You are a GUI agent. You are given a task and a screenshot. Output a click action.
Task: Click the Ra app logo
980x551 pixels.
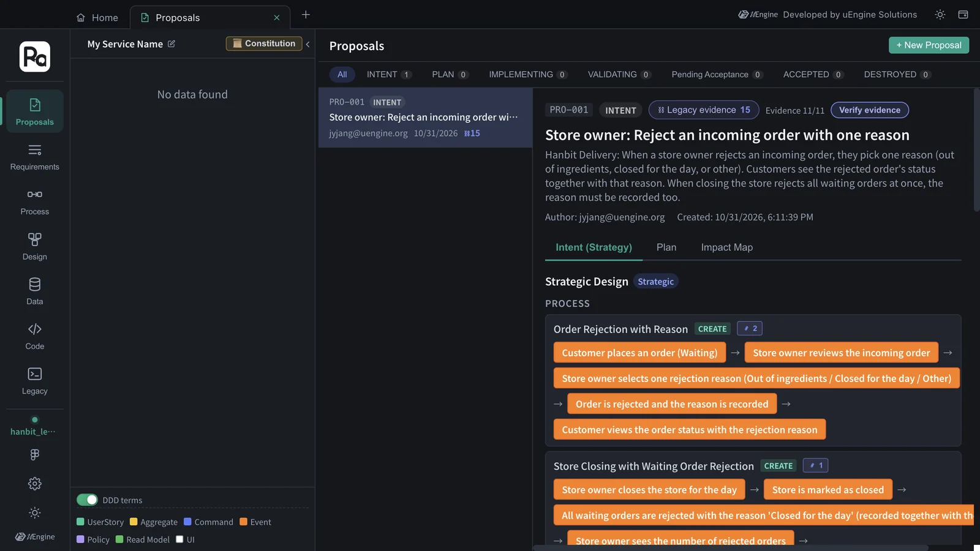tap(35, 57)
